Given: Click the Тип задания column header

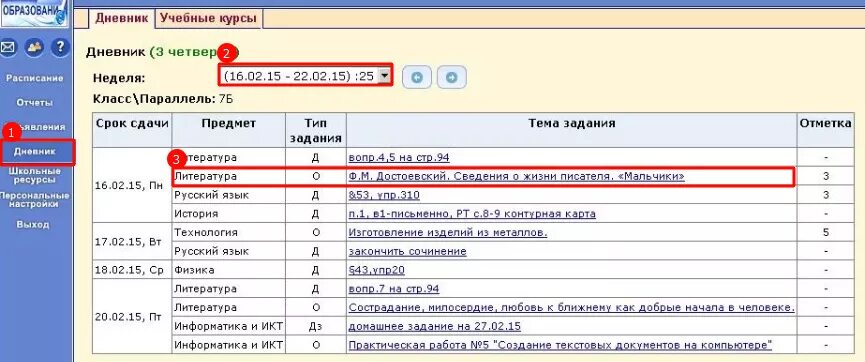Looking at the screenshot, I should pyautogui.click(x=316, y=130).
